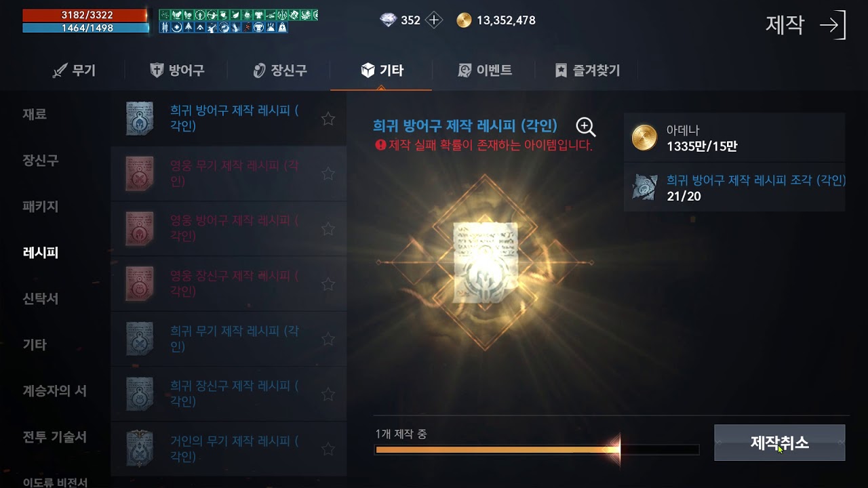This screenshot has height=488, width=868.
Task: Select the 재료 category in sidebar
Action: 35,115
